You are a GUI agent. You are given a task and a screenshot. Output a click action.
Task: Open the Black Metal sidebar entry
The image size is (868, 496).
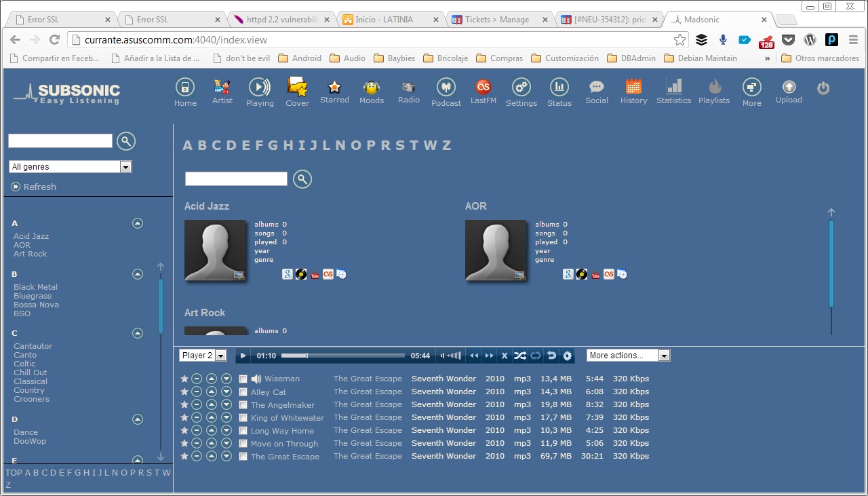coord(35,287)
